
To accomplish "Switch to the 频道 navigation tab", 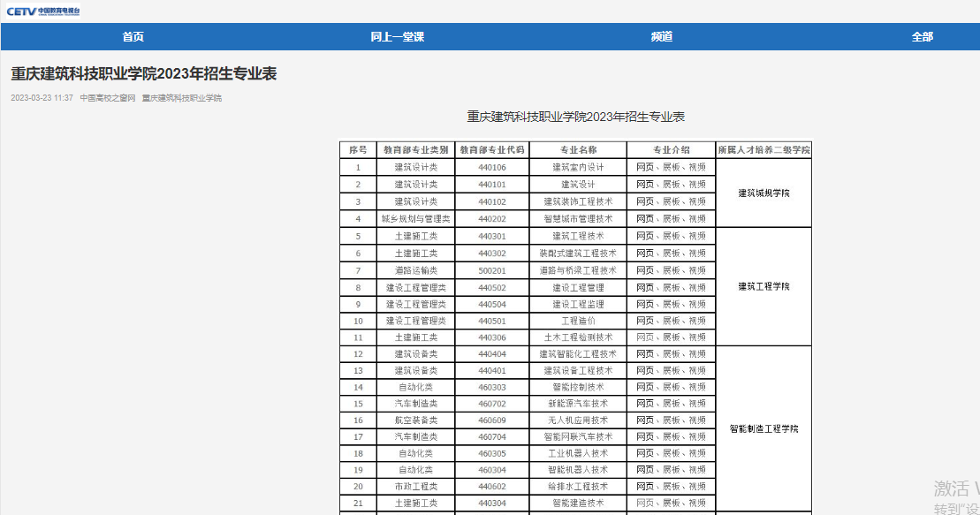I will click(x=661, y=37).
